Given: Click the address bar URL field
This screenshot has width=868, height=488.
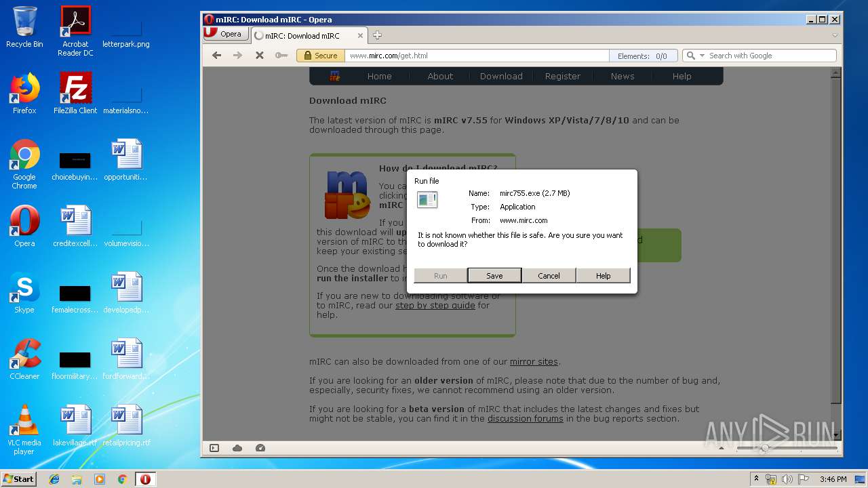Looking at the screenshot, I should pos(477,56).
